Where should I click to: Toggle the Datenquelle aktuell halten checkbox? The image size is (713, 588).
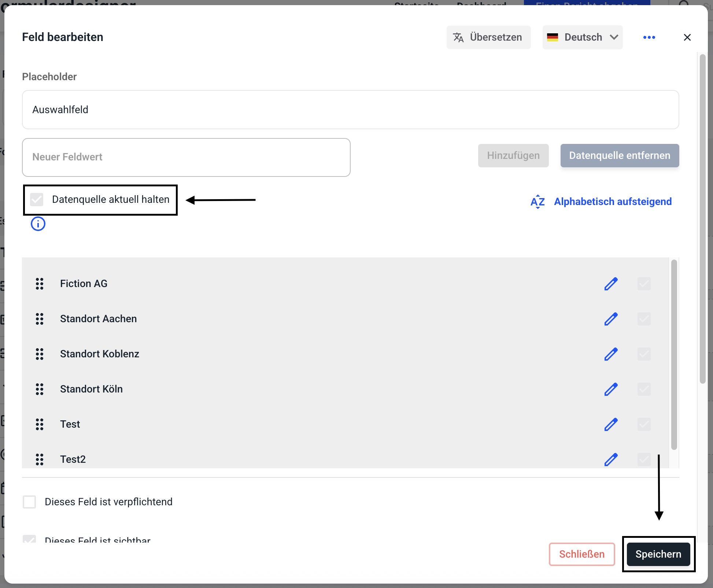pos(37,200)
